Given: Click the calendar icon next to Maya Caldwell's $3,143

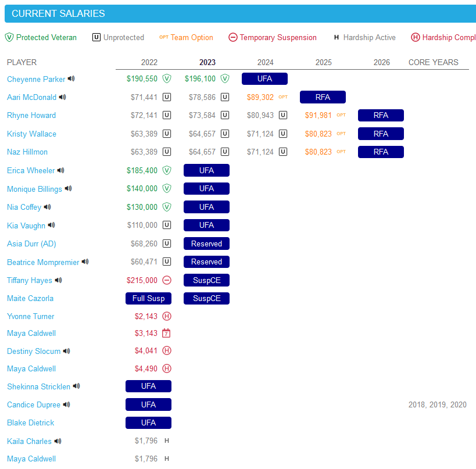Looking at the screenshot, I should [x=167, y=334].
